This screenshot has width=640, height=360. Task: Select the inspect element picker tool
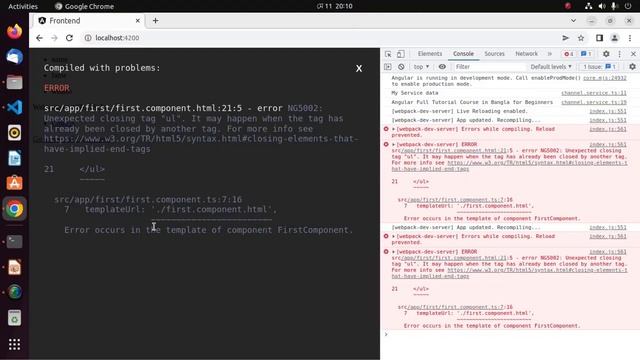pos(388,54)
